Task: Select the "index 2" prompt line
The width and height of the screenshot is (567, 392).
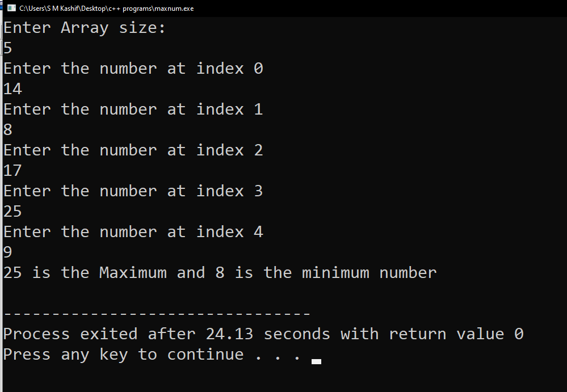Action: coord(133,150)
